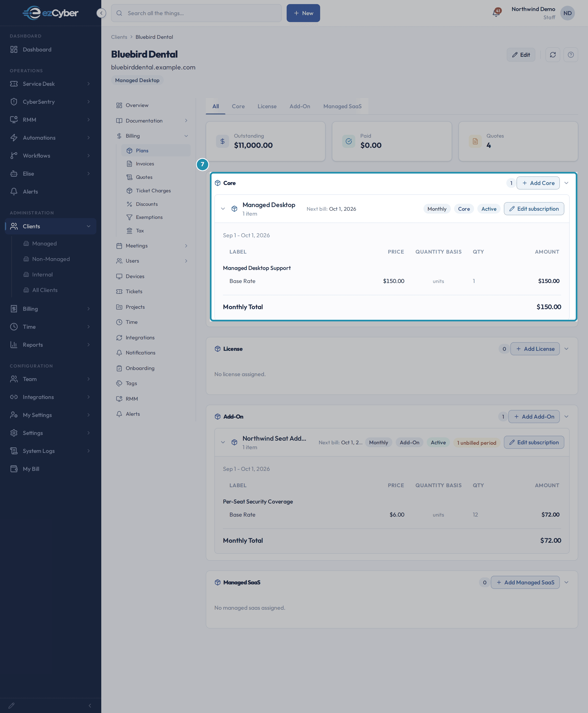Switch to the Managed SaaS tab
The width and height of the screenshot is (588, 713).
(342, 106)
